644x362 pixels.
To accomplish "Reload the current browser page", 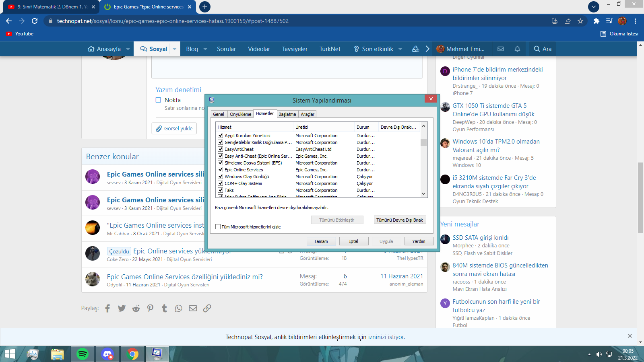I will coord(35,21).
